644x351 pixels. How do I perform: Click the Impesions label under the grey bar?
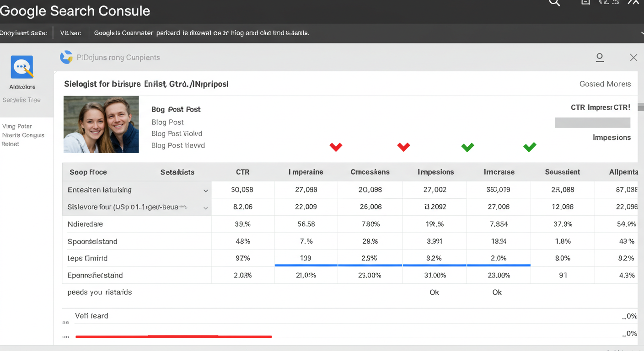(x=612, y=138)
